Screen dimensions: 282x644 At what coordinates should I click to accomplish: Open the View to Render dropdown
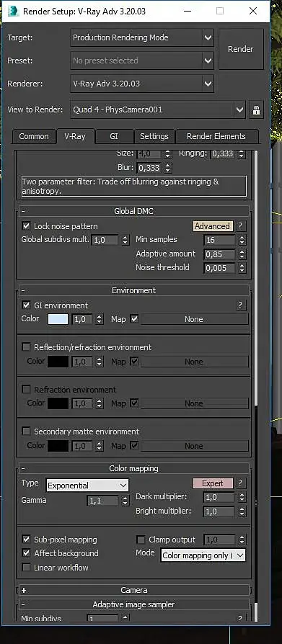coord(158,110)
